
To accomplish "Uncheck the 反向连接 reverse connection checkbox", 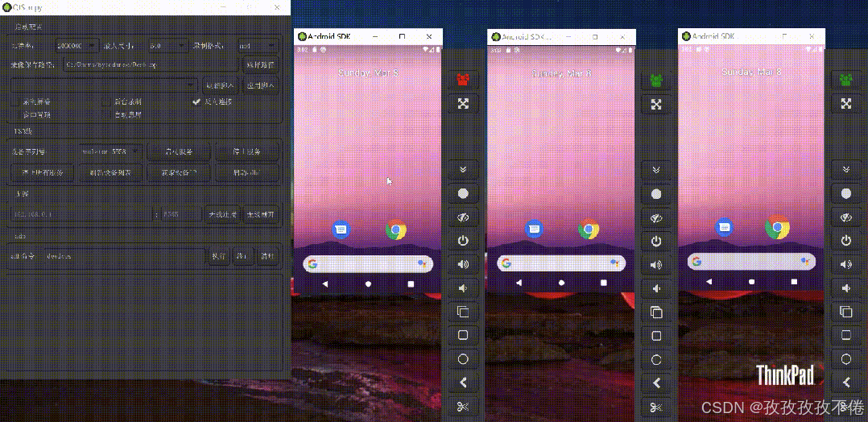I will tap(196, 102).
